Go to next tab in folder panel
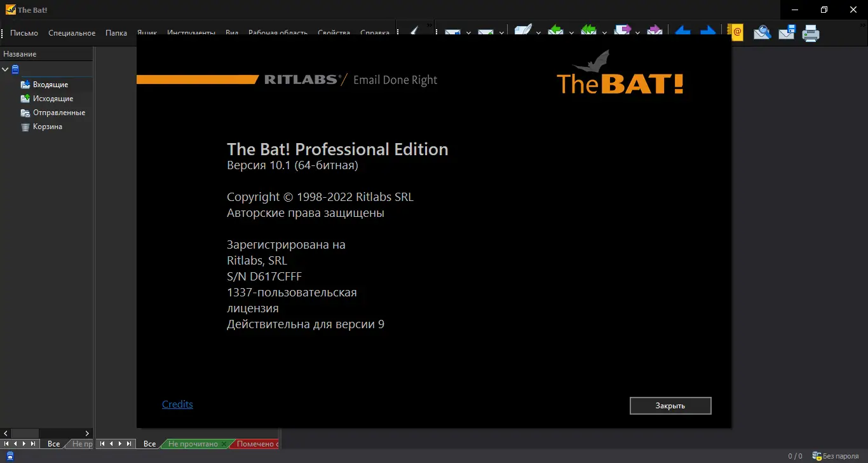The height and width of the screenshot is (463, 868). (24, 443)
